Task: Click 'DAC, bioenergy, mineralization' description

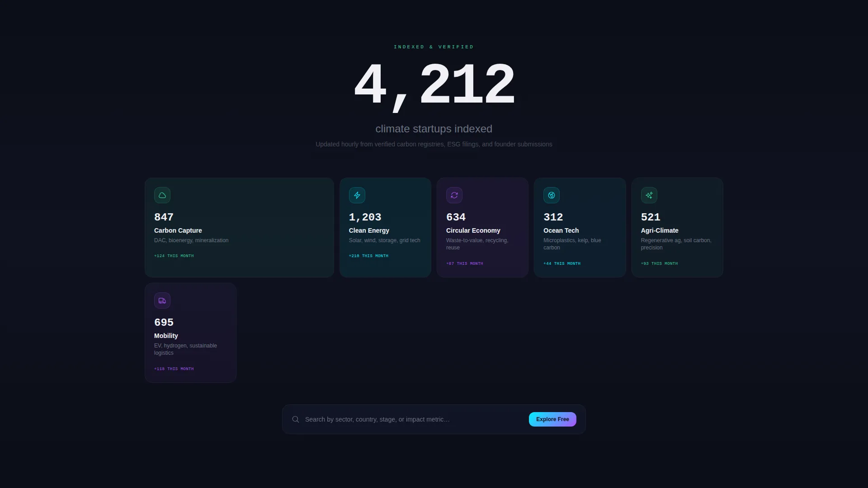Action: coord(191,240)
